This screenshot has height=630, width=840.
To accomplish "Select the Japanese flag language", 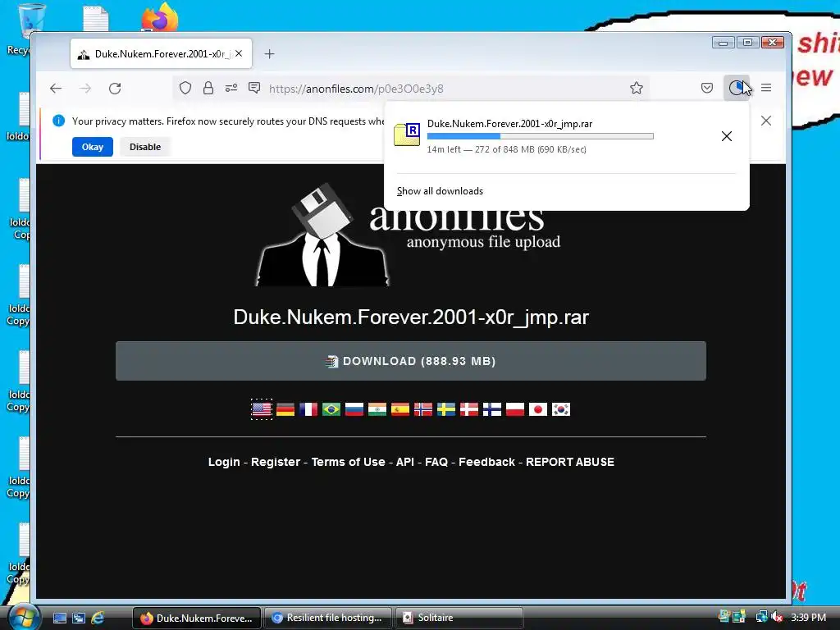I will coord(538,409).
